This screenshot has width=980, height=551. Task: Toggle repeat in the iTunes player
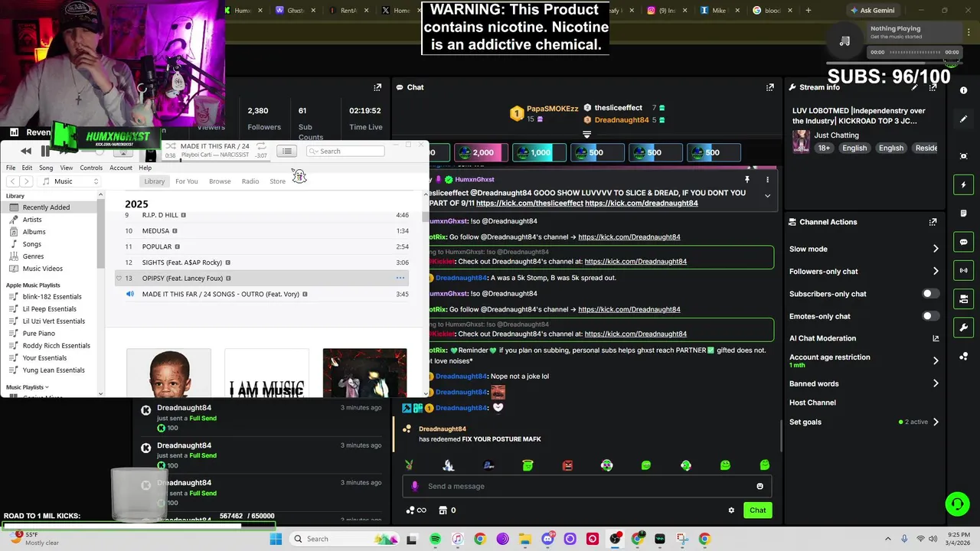tap(262, 146)
